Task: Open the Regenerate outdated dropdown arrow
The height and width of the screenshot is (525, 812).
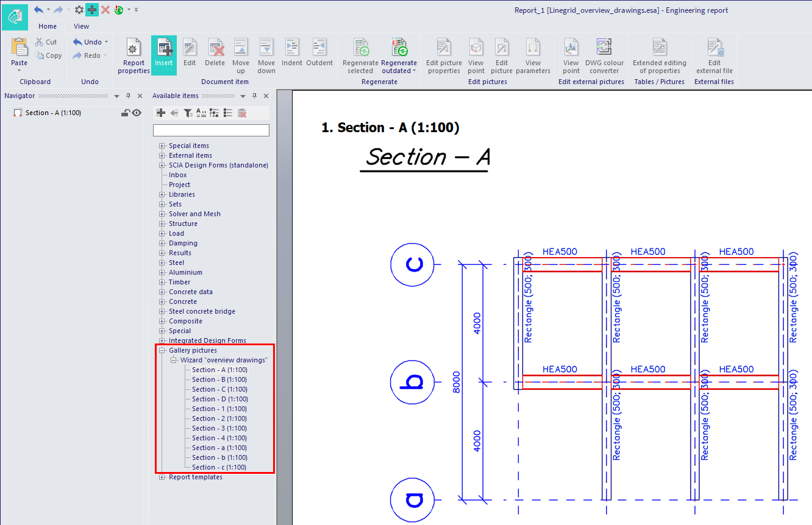Action: tap(415, 71)
